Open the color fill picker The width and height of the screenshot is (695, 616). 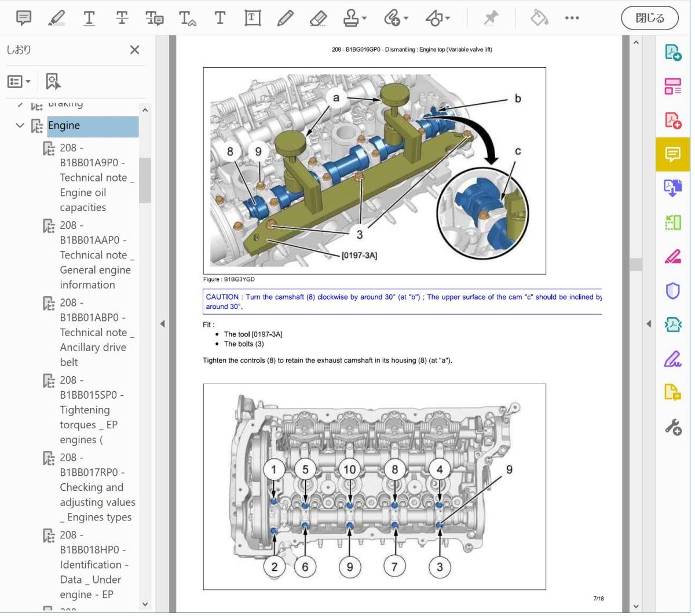click(x=539, y=18)
